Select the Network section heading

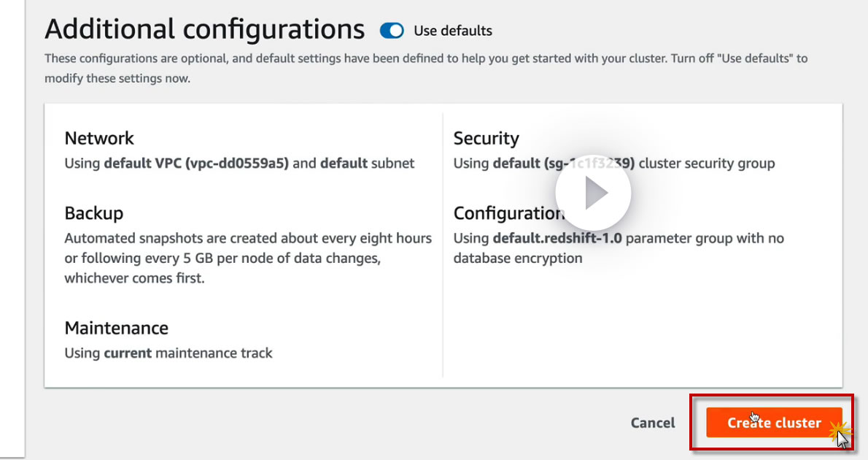coord(99,139)
